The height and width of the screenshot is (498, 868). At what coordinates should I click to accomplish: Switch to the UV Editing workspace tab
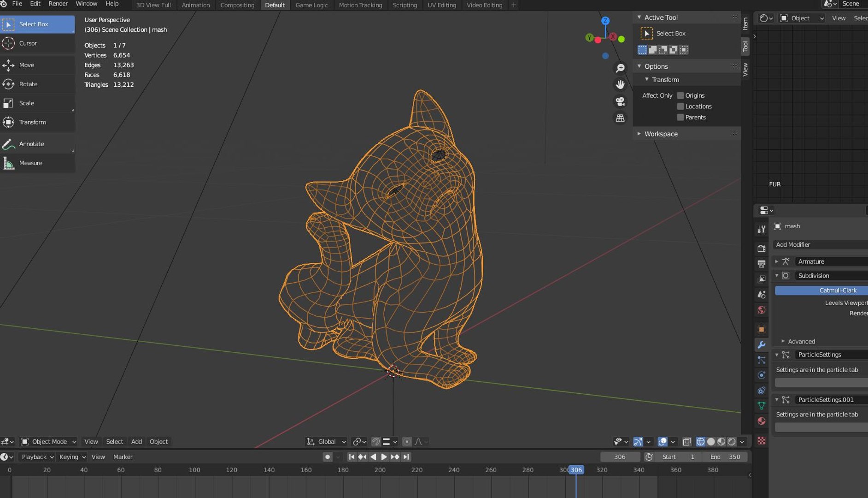pyautogui.click(x=441, y=5)
